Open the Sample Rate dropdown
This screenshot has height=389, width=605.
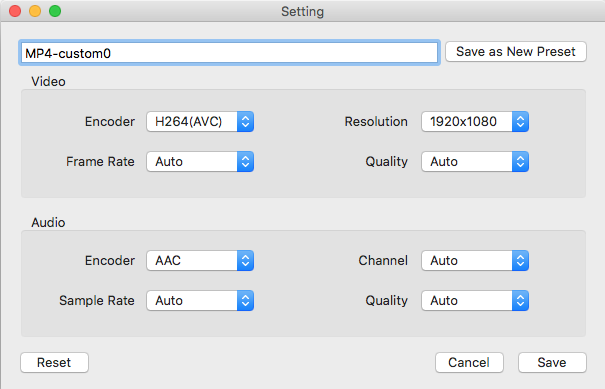click(200, 300)
